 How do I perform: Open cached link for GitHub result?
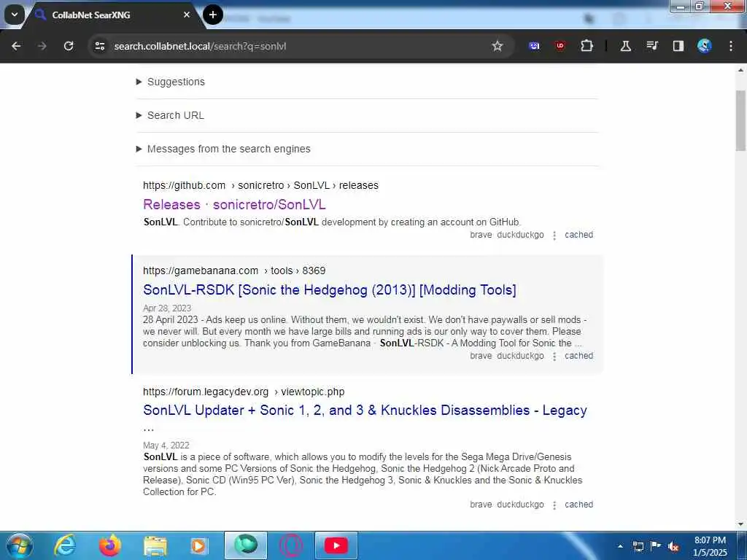pyautogui.click(x=578, y=235)
